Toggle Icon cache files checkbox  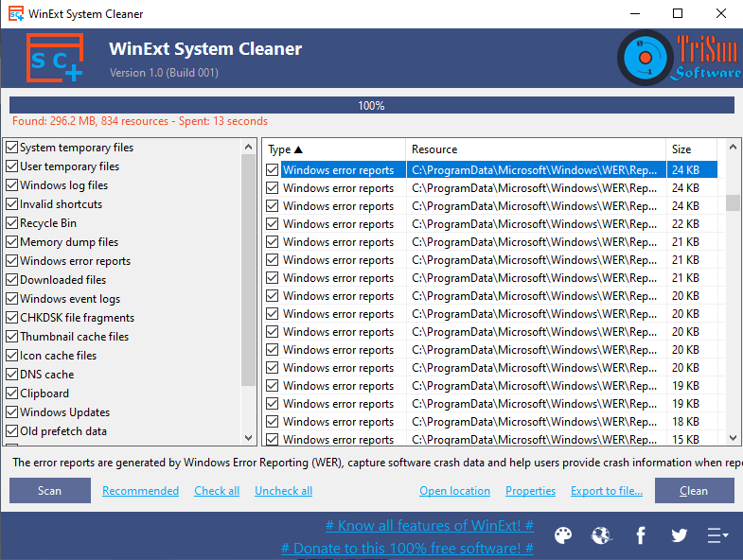pos(12,356)
